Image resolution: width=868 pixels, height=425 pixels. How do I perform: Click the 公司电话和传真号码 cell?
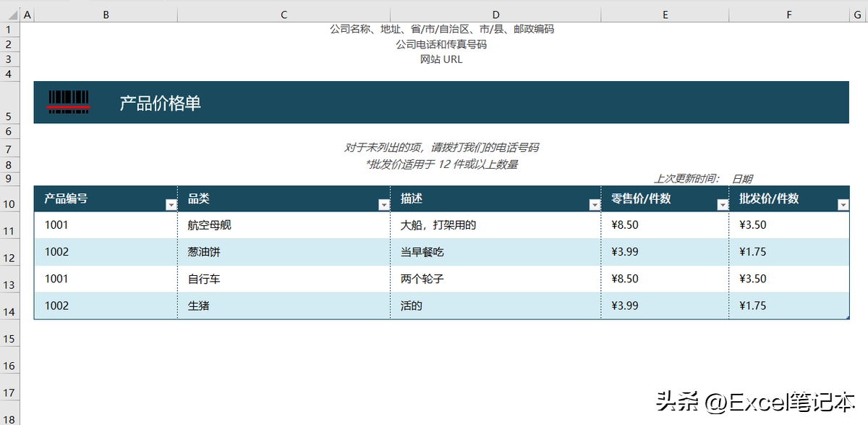click(441, 44)
